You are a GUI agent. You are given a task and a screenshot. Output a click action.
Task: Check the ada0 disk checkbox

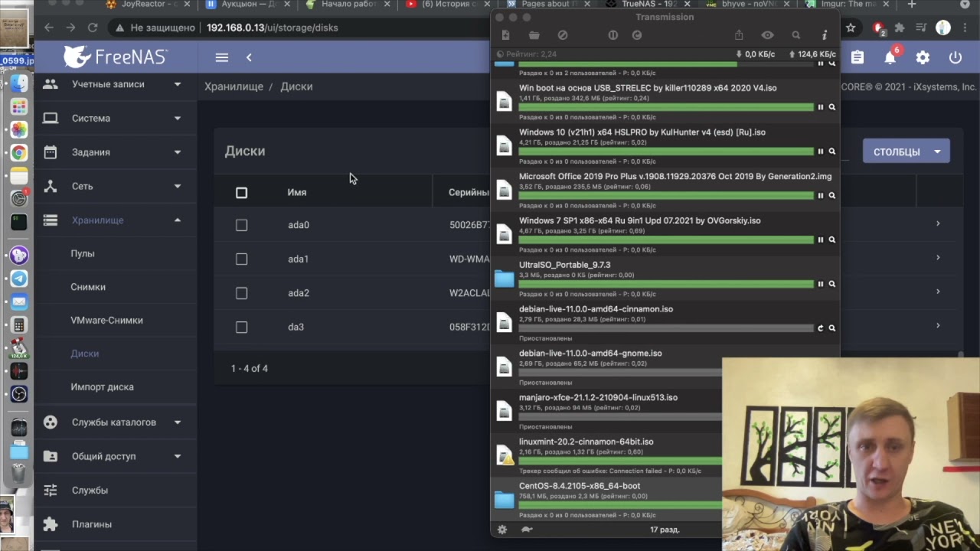pos(241,225)
